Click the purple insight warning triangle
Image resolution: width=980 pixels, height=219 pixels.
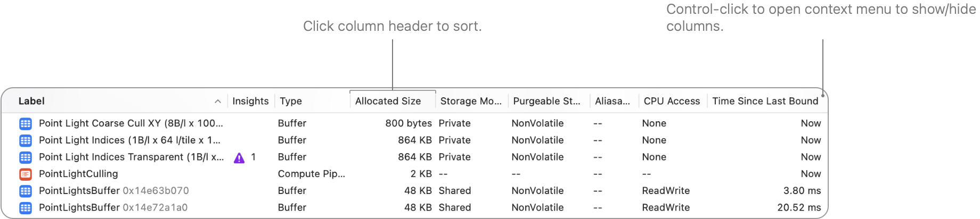click(x=239, y=158)
